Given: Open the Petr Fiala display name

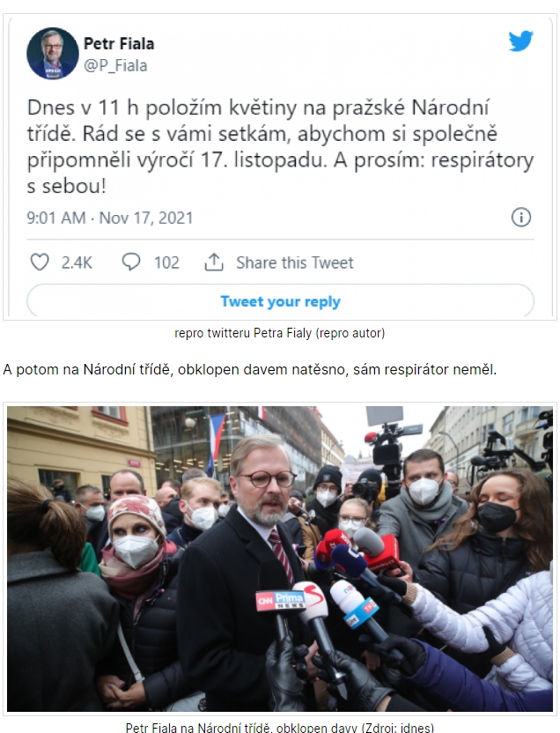Looking at the screenshot, I should [x=119, y=43].
